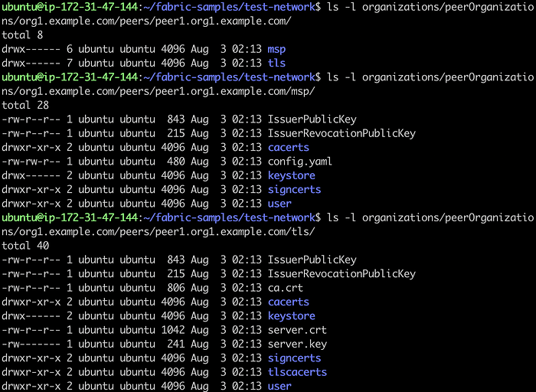Screen dimensions: 536x392
Task: Click IssuerPublicKey directly below total 40
Action: (x=312, y=260)
